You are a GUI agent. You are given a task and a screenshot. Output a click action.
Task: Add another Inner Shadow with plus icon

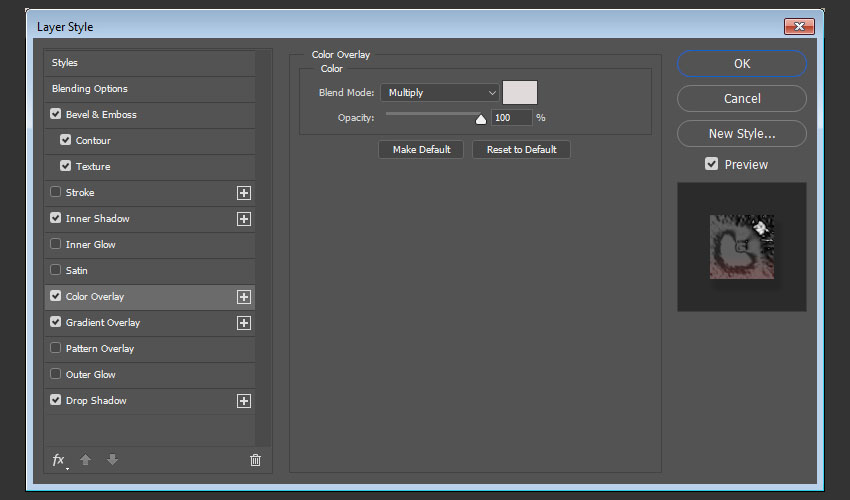(x=243, y=219)
